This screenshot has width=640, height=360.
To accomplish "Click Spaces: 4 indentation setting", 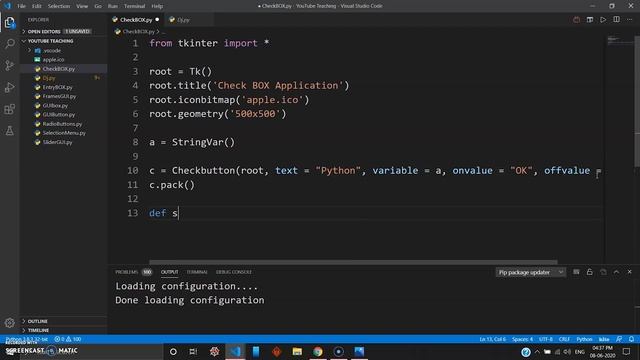I will (x=522, y=339).
